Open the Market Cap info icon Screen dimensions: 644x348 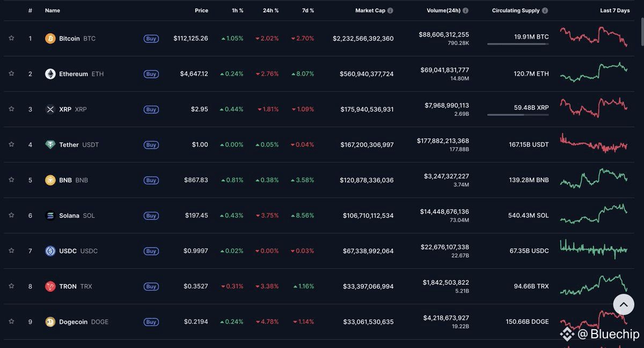[x=390, y=11]
